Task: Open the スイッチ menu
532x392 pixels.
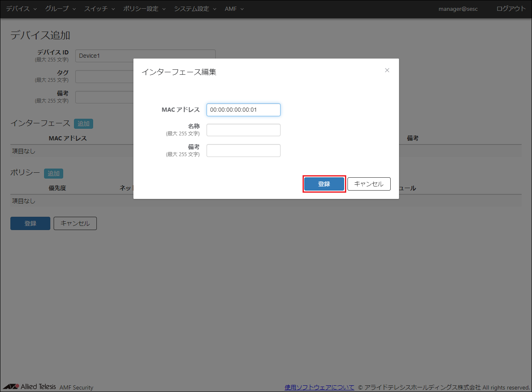Action: [99, 9]
